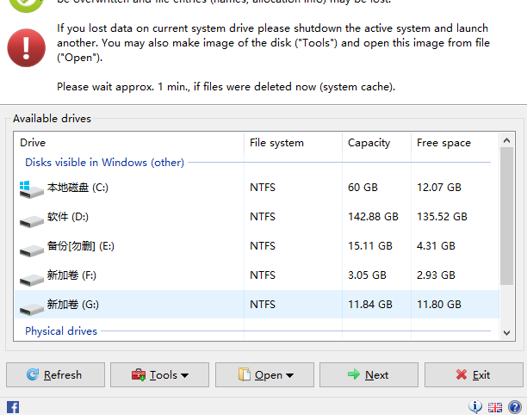Screen dimensions: 527x420
Task: Click the E: drive disk icon
Action: click(x=31, y=247)
